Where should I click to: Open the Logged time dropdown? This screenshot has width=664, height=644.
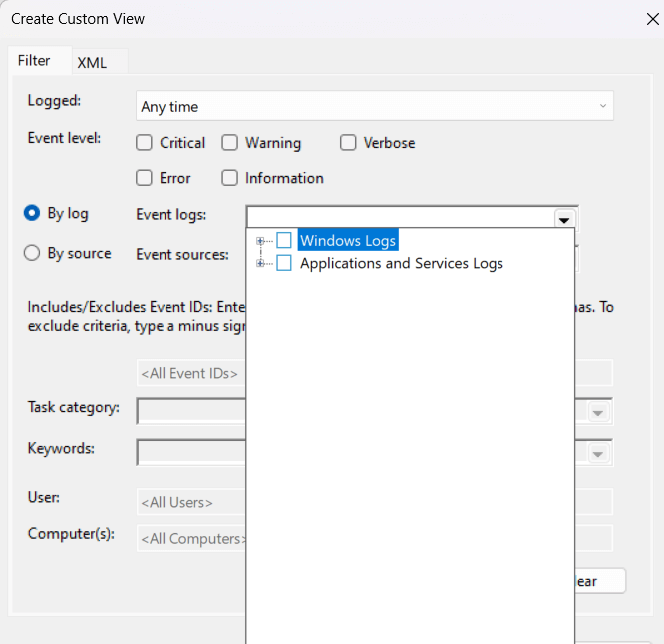coord(374,106)
